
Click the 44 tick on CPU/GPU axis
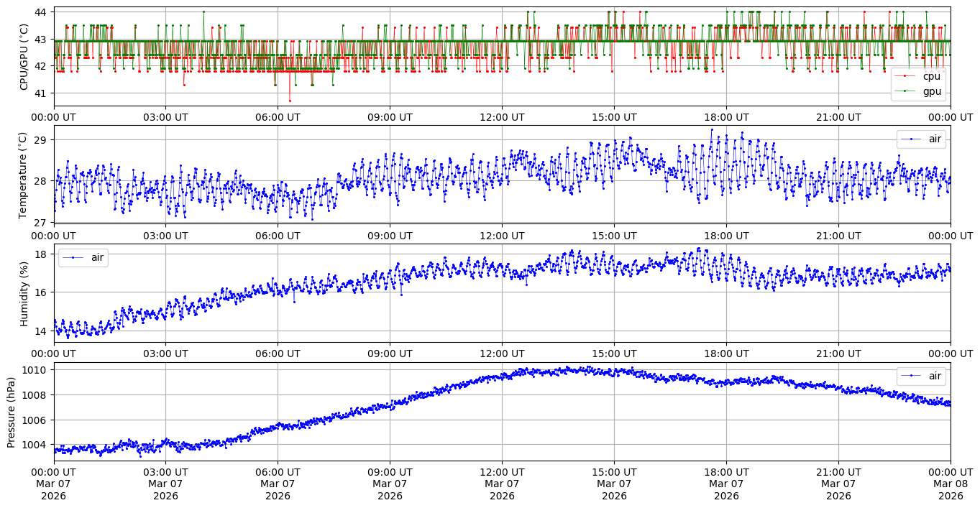(42, 12)
